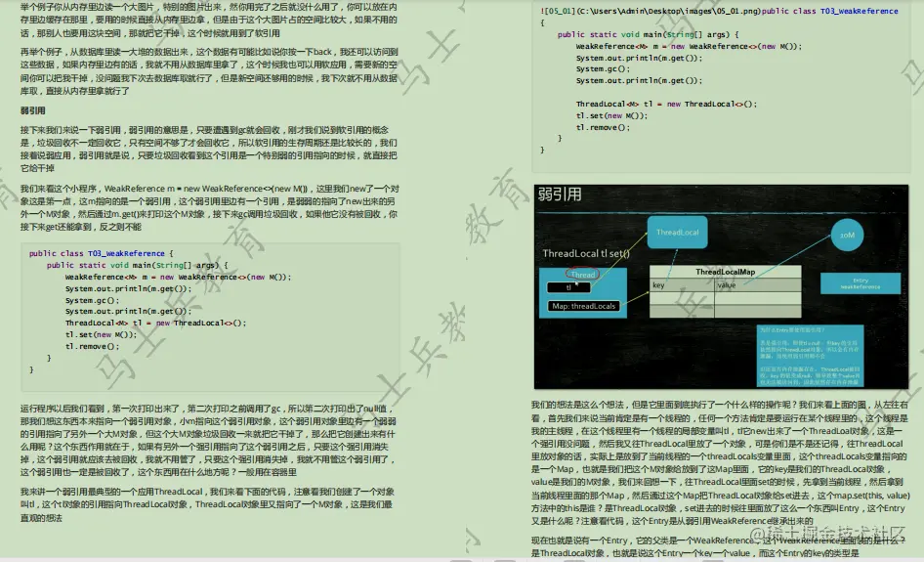
Task: Click paragraph starting 运行程序以后我们看到
Action: [207, 441]
